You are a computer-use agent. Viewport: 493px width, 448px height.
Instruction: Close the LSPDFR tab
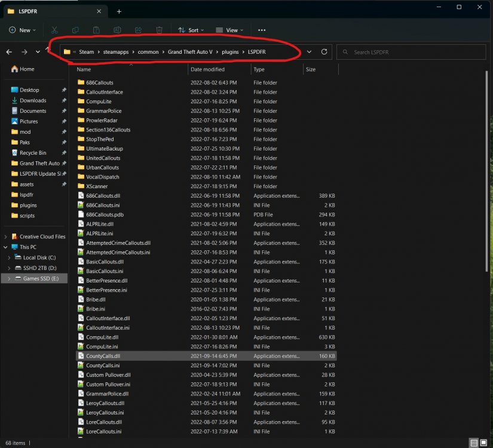(99, 11)
